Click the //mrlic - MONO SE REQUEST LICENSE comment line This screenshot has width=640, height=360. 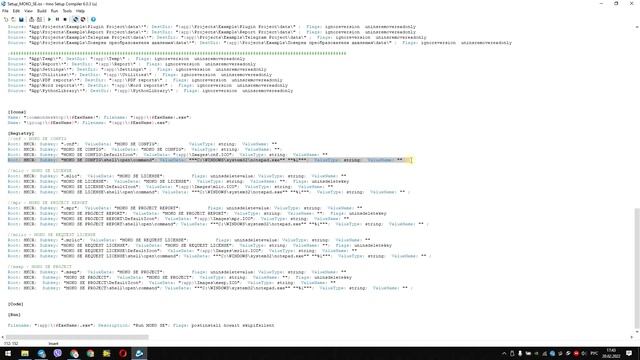(x=51, y=235)
